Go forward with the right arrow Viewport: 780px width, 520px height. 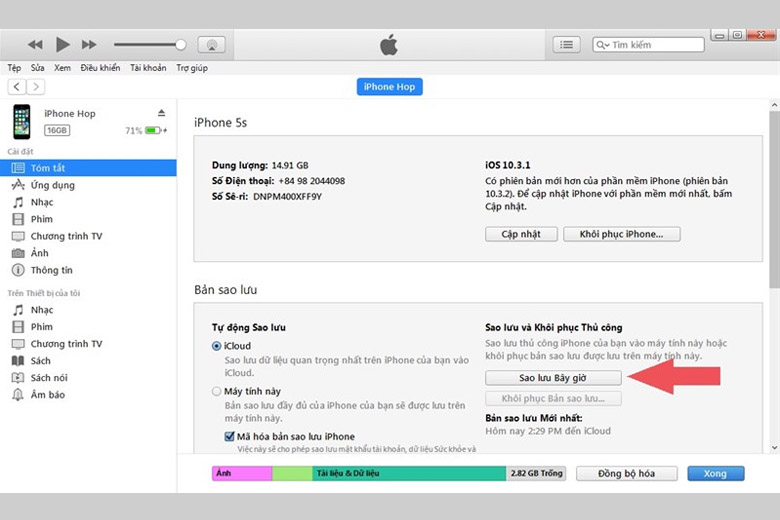(36, 87)
